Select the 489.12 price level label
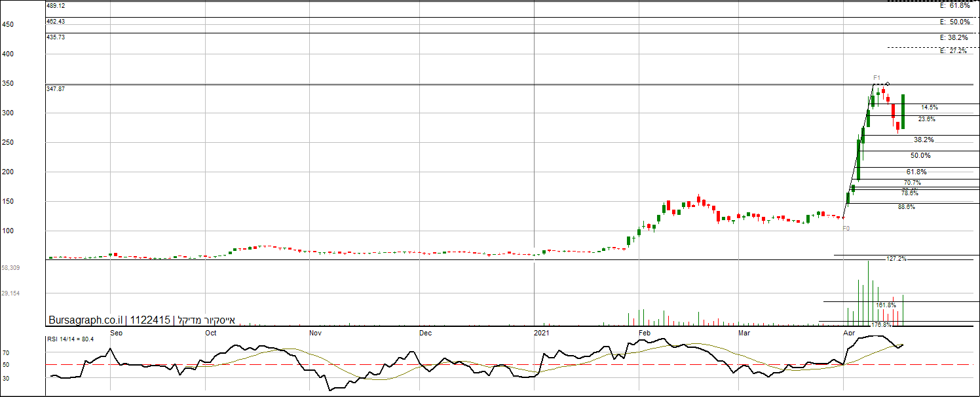Viewport: 980px width, 397px height. point(56,5)
